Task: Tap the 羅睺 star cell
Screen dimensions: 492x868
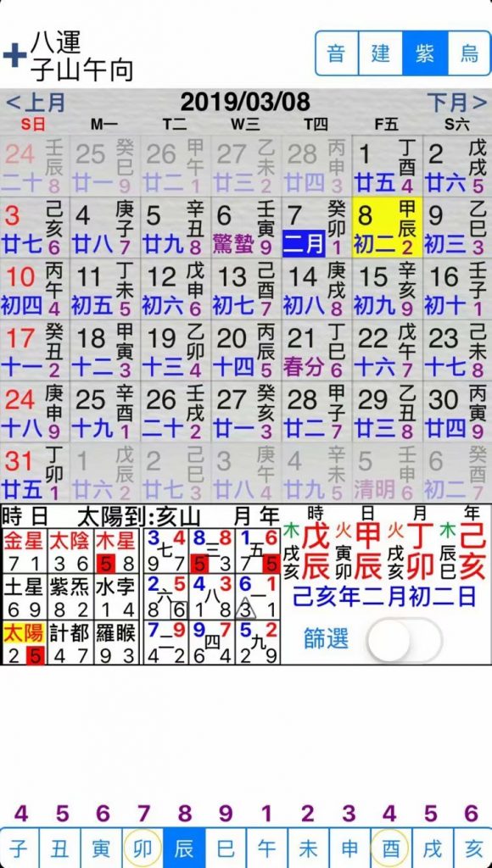Action: tap(116, 643)
